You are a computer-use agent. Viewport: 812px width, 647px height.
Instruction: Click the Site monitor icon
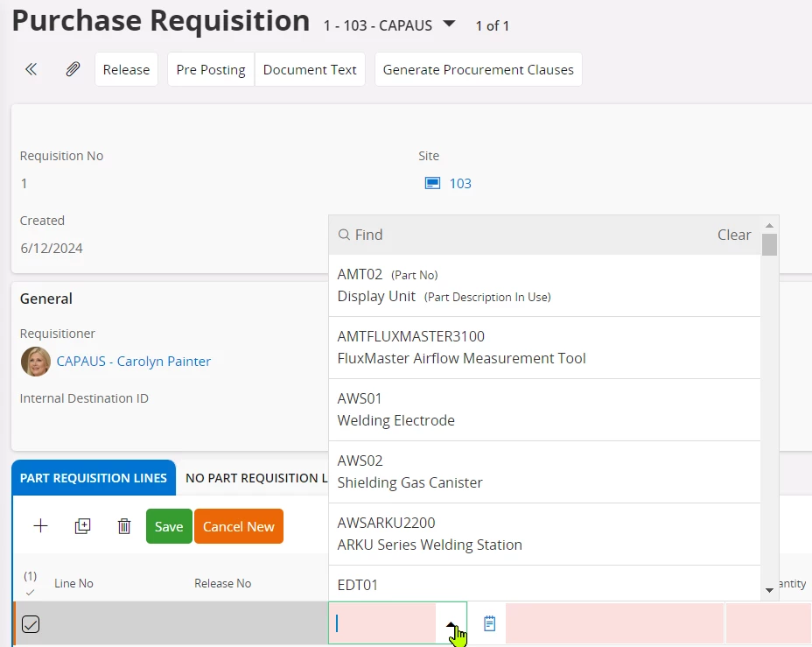(432, 183)
